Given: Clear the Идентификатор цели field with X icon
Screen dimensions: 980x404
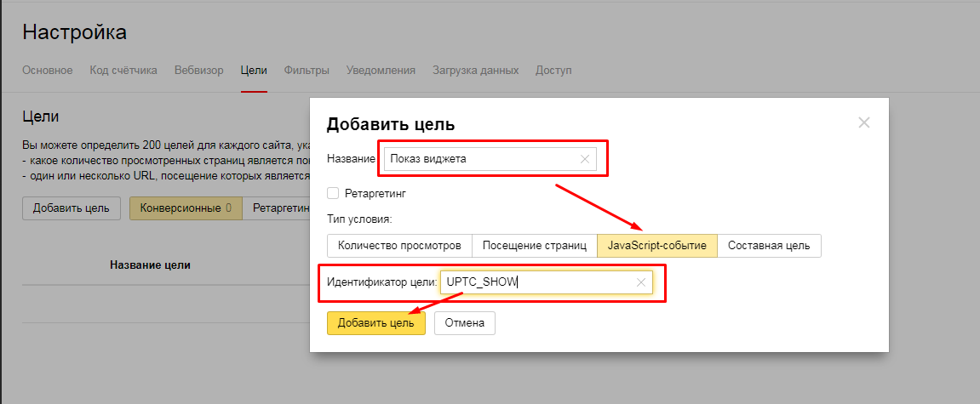Looking at the screenshot, I should 640,282.
